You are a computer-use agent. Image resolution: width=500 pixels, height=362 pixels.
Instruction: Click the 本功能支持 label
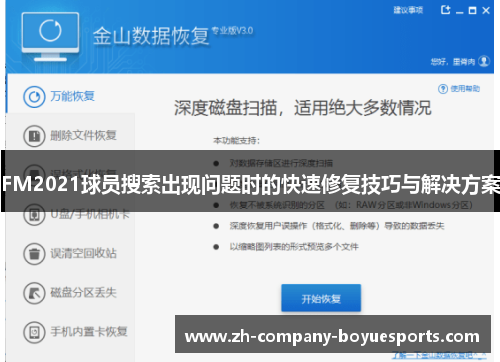236,141
